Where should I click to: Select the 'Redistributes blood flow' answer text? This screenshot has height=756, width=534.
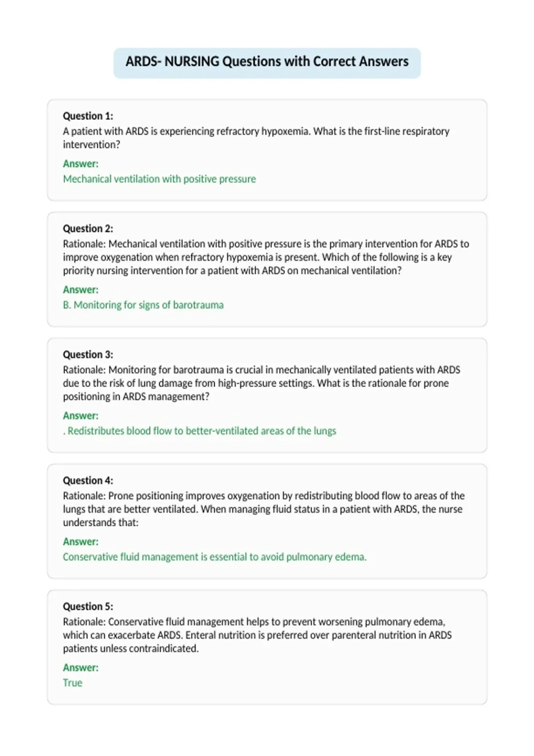[199, 431]
